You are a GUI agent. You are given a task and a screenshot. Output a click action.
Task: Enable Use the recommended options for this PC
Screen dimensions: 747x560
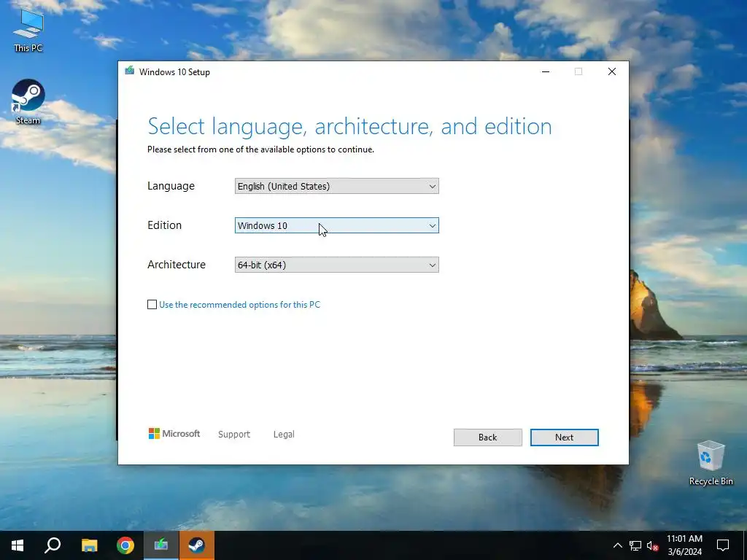(x=152, y=304)
